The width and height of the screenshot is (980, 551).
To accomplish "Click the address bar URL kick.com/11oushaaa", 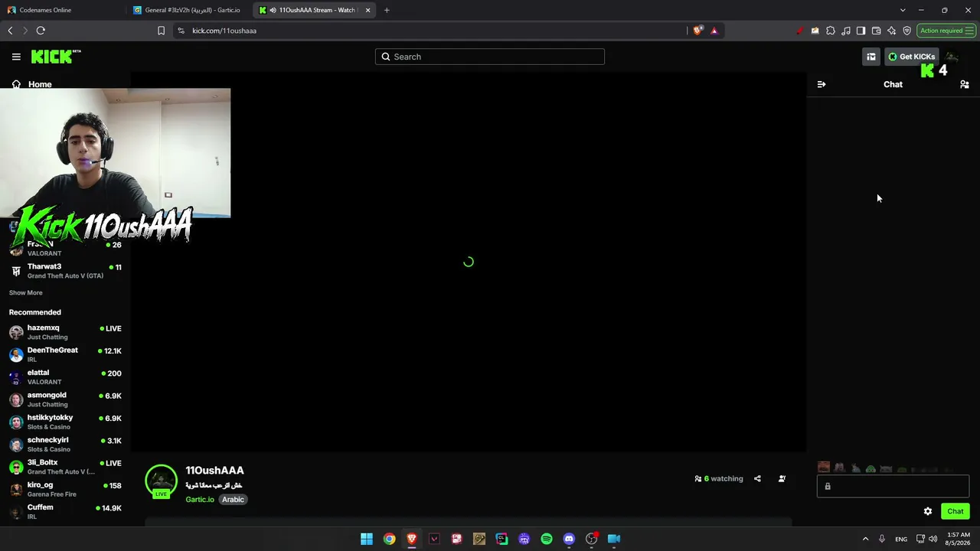I will point(224,31).
